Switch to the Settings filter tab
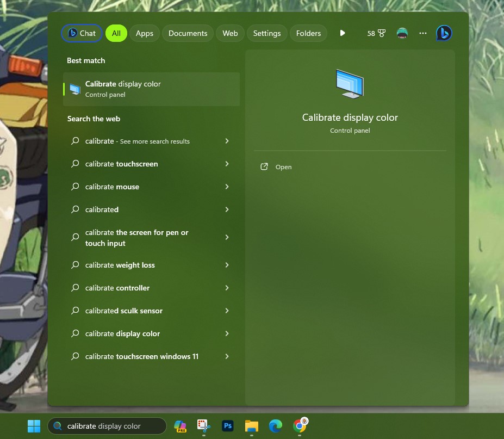Screen dimensions: 504x439 click(267, 33)
